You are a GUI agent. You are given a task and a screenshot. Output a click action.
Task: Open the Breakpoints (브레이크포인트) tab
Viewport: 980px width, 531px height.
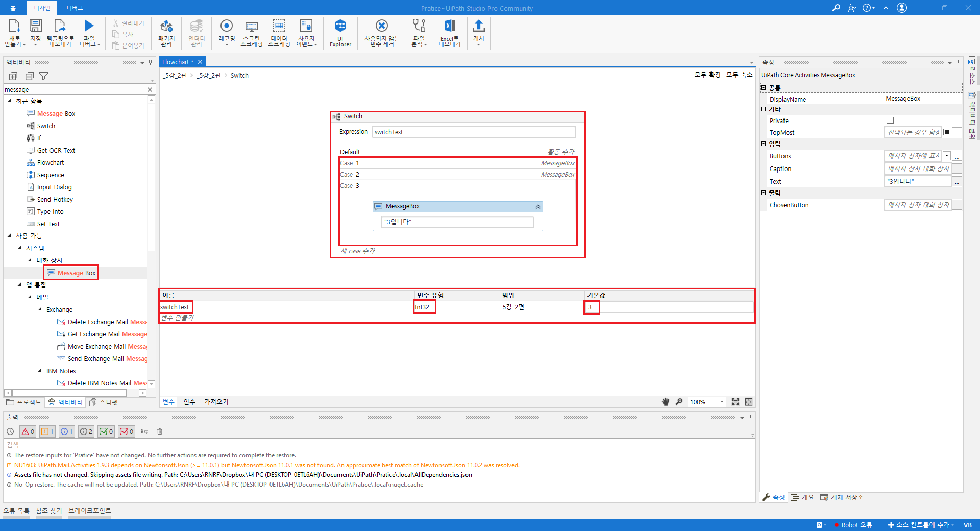click(x=90, y=511)
